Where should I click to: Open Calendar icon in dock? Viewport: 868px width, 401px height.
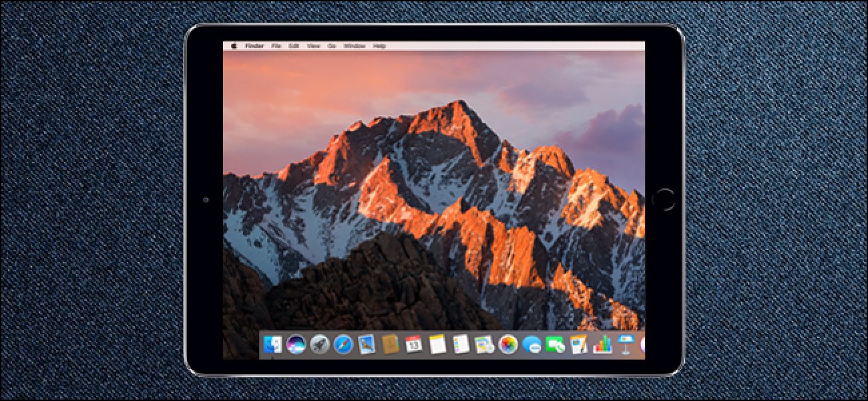click(414, 345)
